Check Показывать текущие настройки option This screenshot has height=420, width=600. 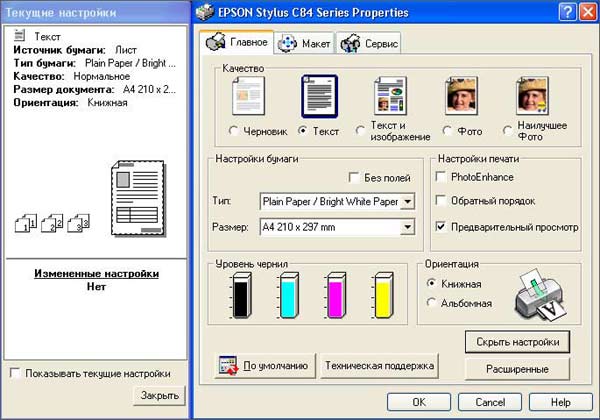click(15, 373)
